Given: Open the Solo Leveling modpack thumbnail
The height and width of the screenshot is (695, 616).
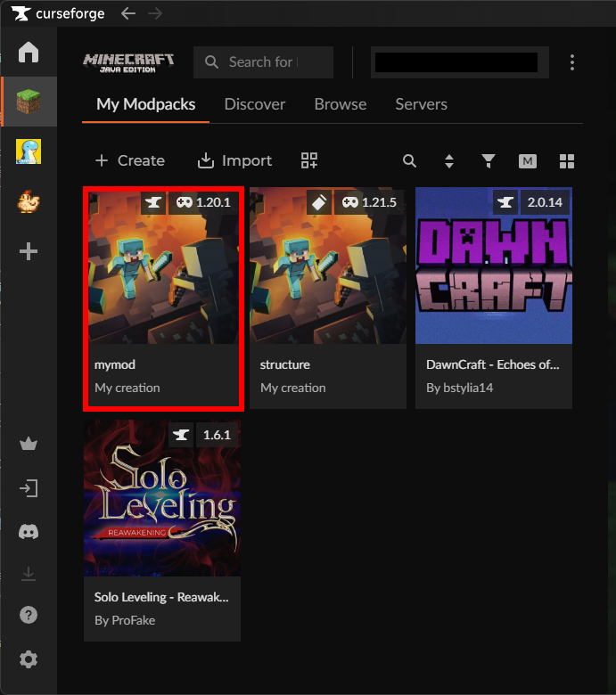Looking at the screenshot, I should [x=162, y=498].
